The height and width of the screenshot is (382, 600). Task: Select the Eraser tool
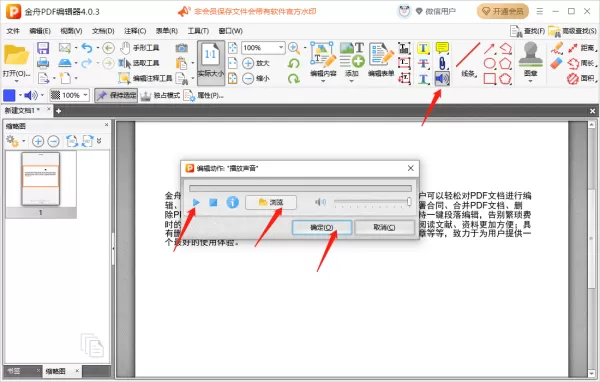556,63
